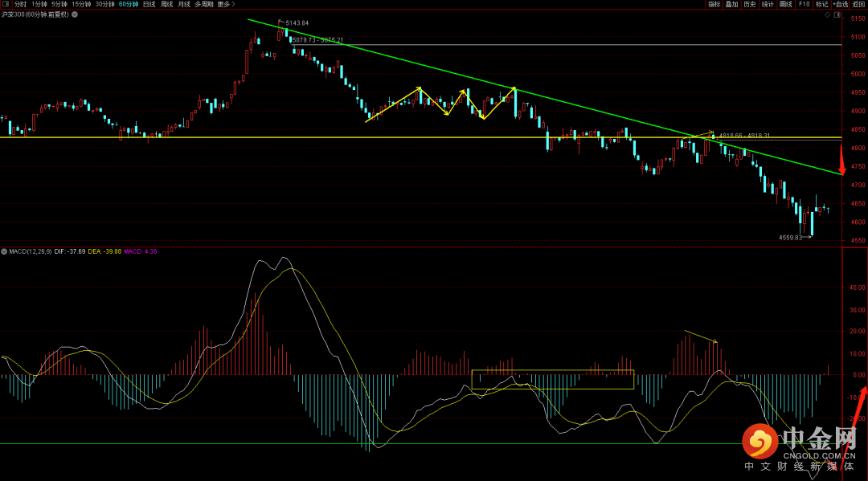Click the 返回 back button

tap(858, 4)
